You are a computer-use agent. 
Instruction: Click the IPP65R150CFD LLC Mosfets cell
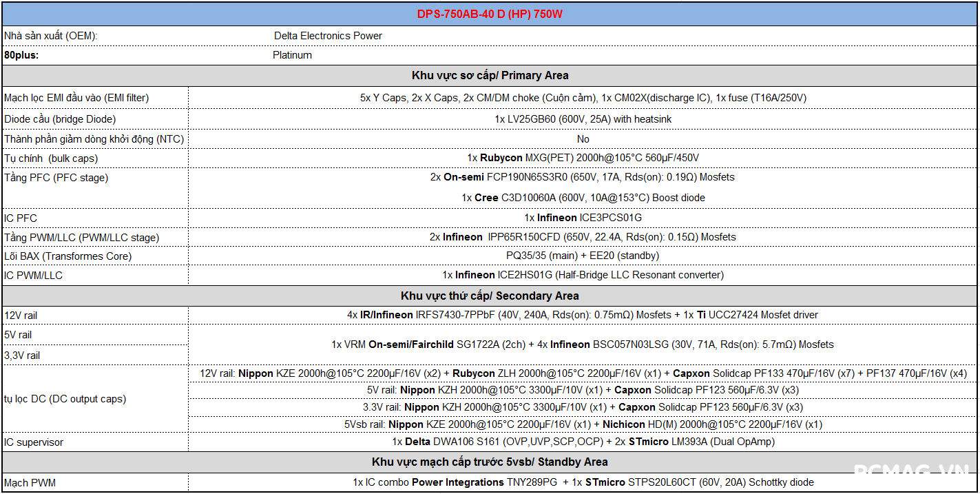583,237
